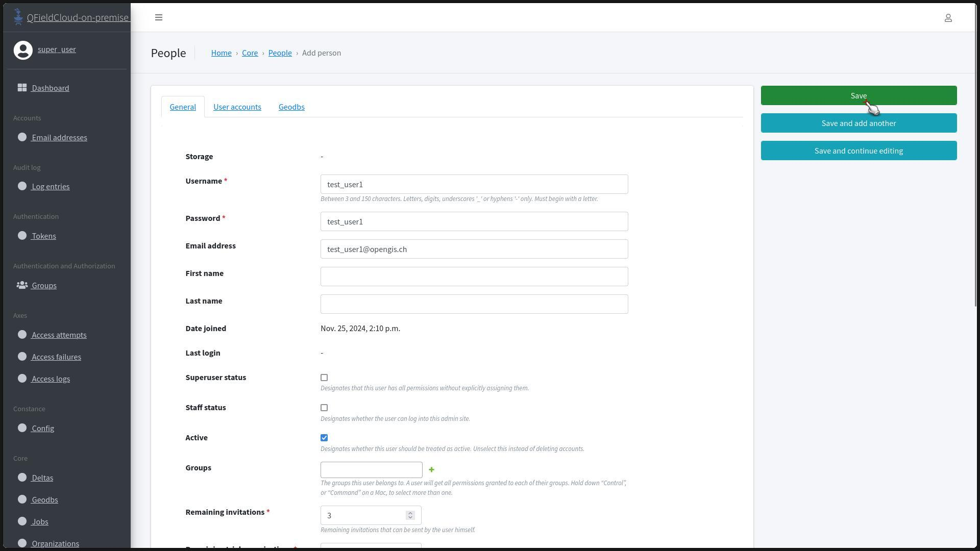The height and width of the screenshot is (551, 980).
Task: Enable the Staff status checkbox
Action: [324, 408]
